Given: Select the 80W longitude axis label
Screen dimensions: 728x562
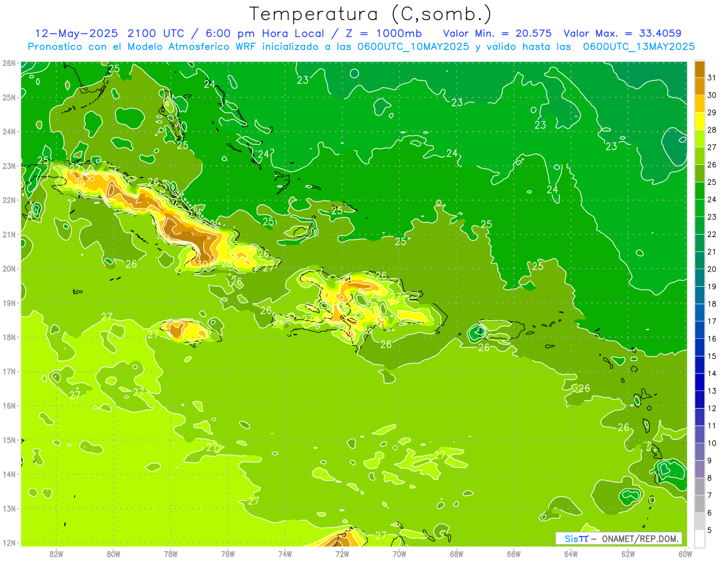Looking at the screenshot, I should pyautogui.click(x=113, y=554).
